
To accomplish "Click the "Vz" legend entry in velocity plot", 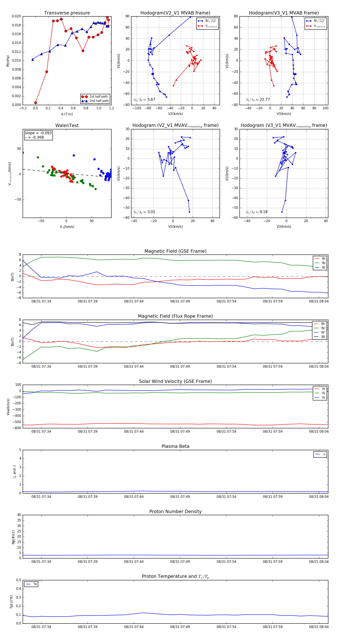I will pyautogui.click(x=320, y=398).
